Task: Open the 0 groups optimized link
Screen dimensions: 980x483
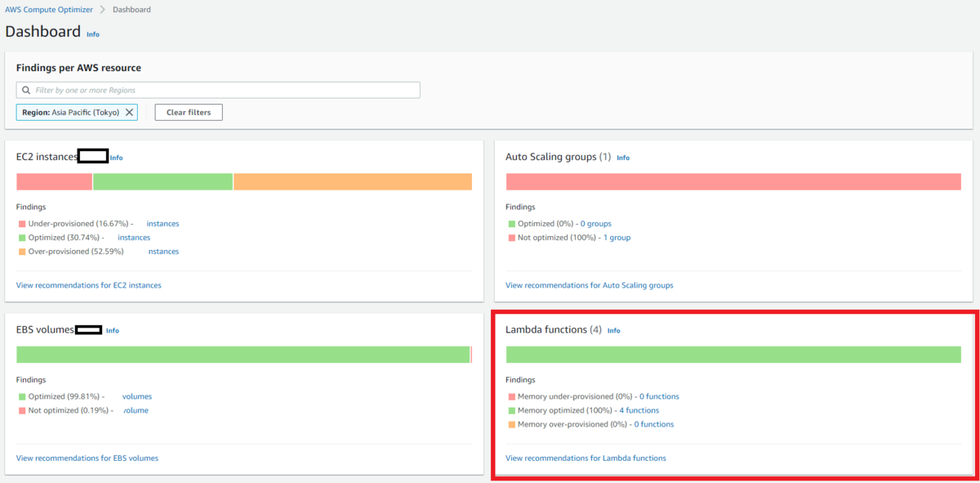Action: [595, 223]
